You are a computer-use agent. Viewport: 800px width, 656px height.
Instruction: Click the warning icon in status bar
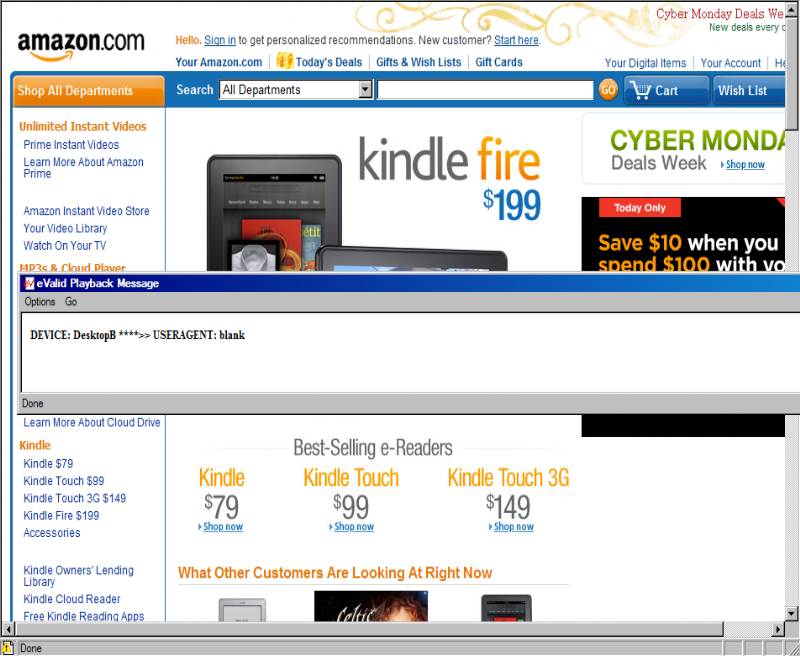[x=7, y=648]
